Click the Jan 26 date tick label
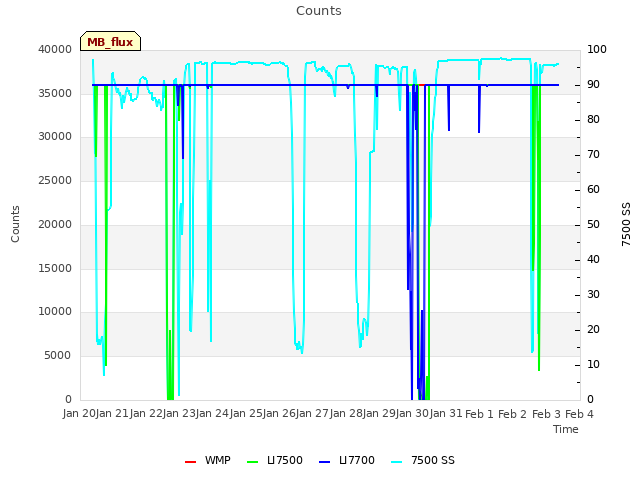The height and width of the screenshot is (480, 640). click(x=279, y=414)
